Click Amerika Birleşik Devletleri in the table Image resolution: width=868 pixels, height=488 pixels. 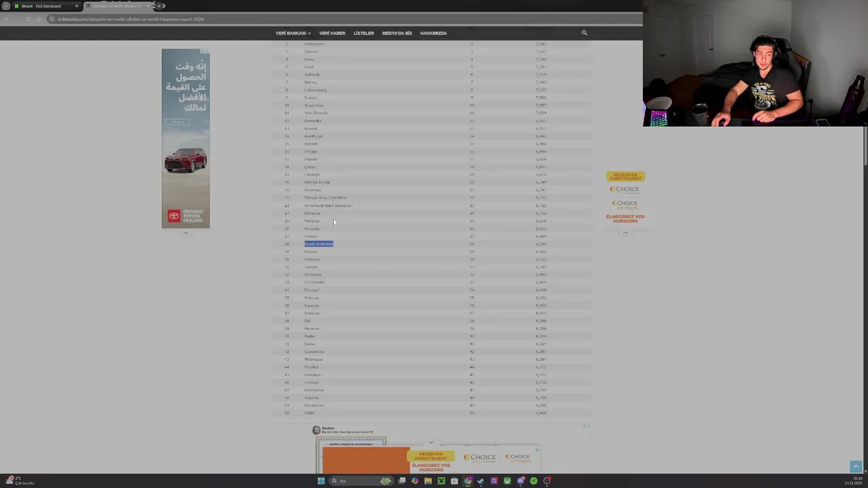[328, 205]
